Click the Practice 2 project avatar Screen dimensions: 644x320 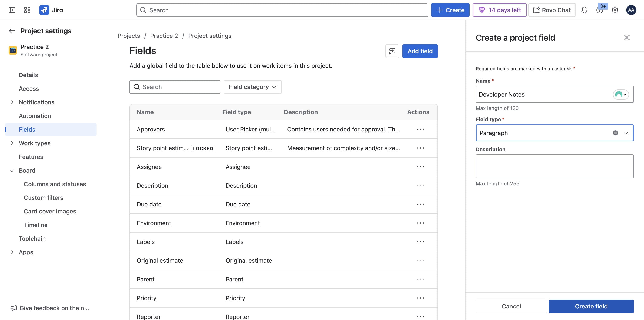click(x=13, y=50)
